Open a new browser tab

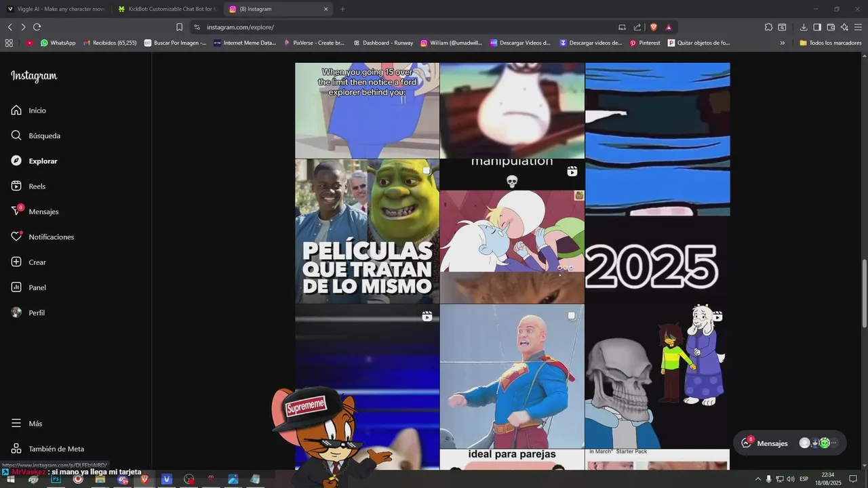pyautogui.click(x=342, y=9)
